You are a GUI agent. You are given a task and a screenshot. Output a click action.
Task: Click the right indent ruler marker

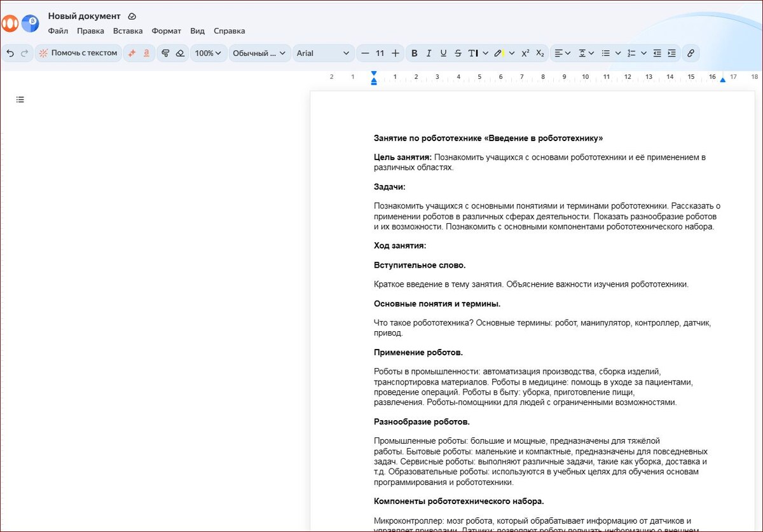(722, 79)
